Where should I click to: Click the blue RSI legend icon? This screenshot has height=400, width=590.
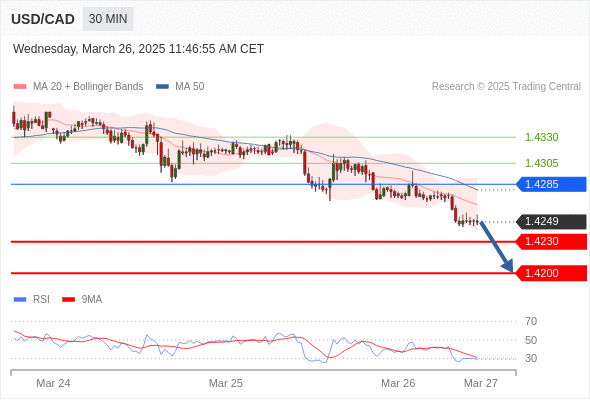click(x=20, y=300)
